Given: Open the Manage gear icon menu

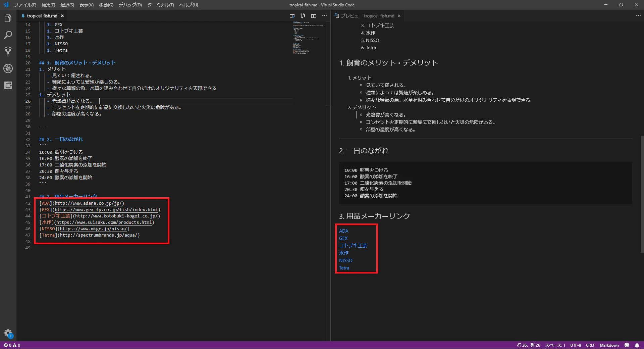Looking at the screenshot, I should (8, 333).
